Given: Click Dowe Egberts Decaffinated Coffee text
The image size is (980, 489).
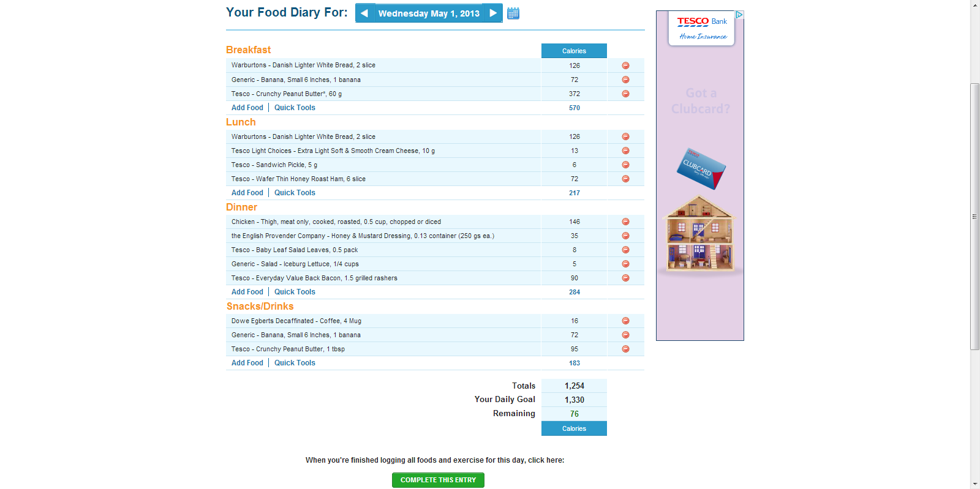Looking at the screenshot, I should pos(296,321).
